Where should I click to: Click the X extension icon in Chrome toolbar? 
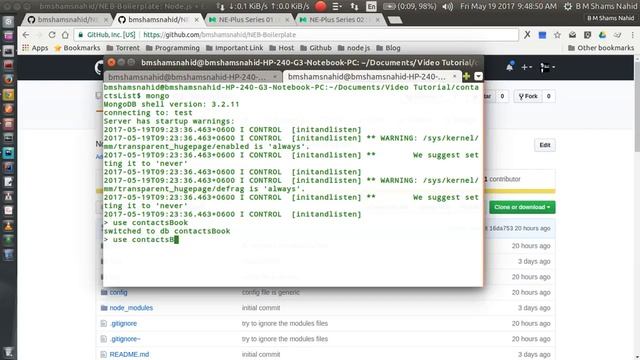(x=527, y=35)
